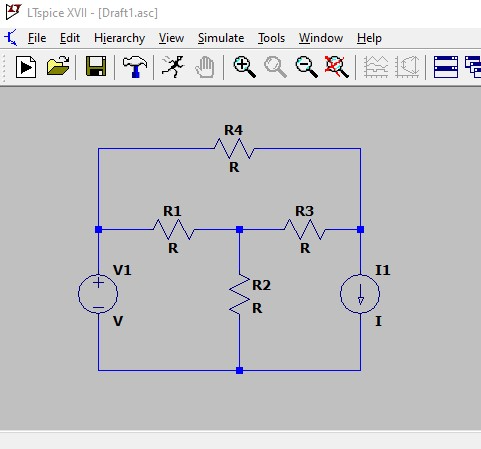Open a file with the folder icon

coord(58,66)
